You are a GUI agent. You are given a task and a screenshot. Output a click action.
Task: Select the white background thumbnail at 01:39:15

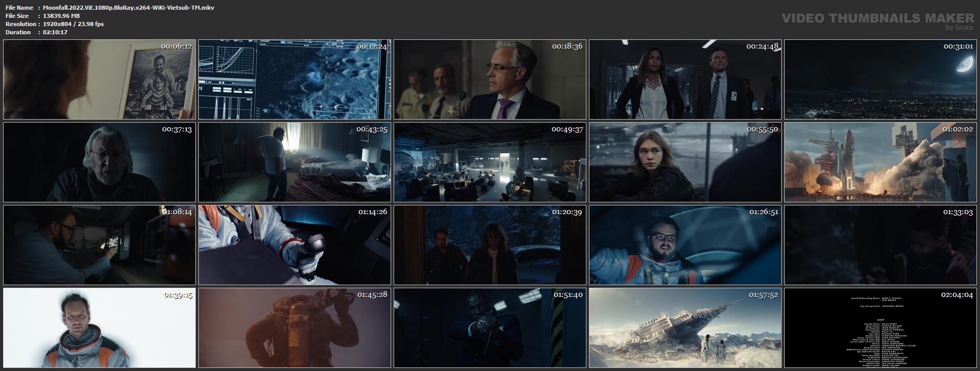pyautogui.click(x=99, y=328)
